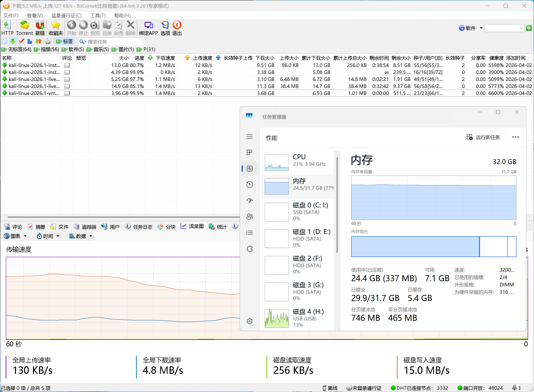Open Task Manager settings gear icon

249,321
